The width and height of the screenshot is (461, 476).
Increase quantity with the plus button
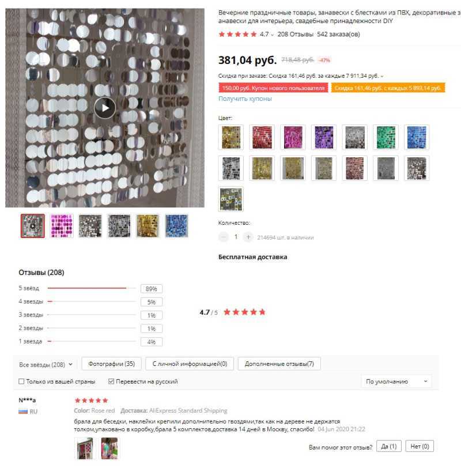pos(248,237)
